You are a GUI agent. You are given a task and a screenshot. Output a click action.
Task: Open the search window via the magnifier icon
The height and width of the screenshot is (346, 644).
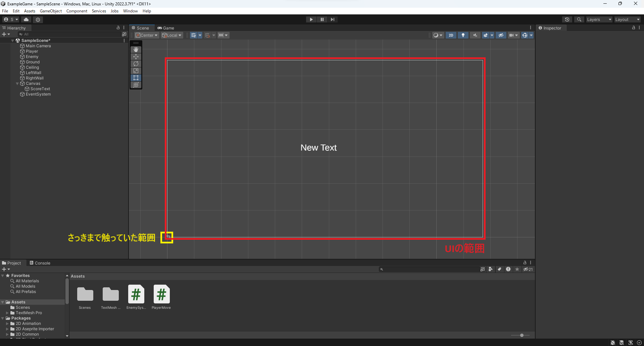pos(579,19)
